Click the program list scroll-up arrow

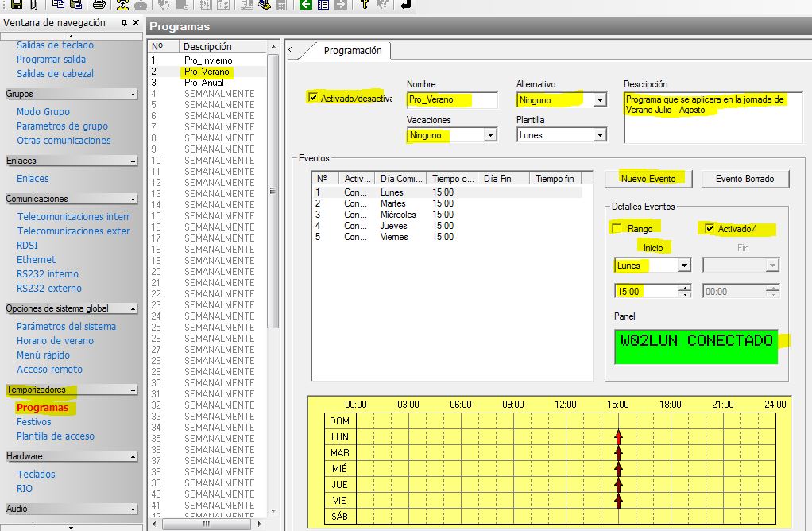tap(273, 47)
